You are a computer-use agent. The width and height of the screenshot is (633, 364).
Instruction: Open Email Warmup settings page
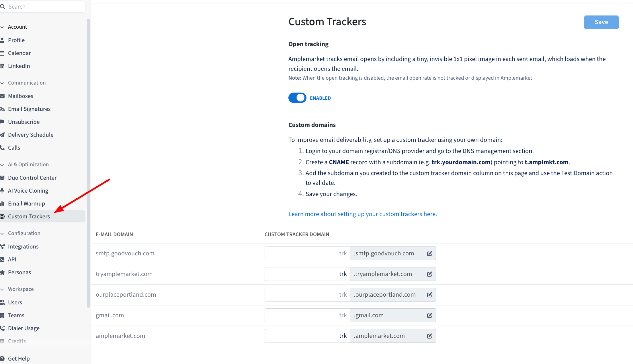[26, 203]
